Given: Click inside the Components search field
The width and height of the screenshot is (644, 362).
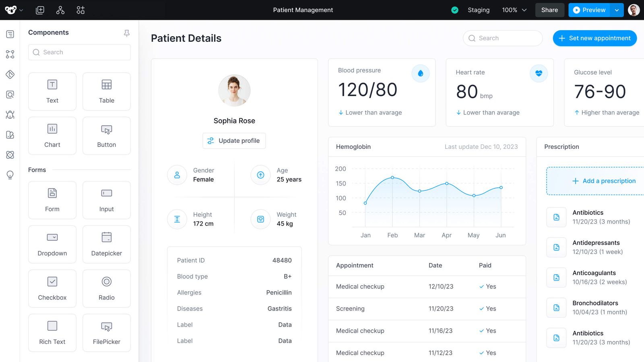Looking at the screenshot, I should (79, 52).
